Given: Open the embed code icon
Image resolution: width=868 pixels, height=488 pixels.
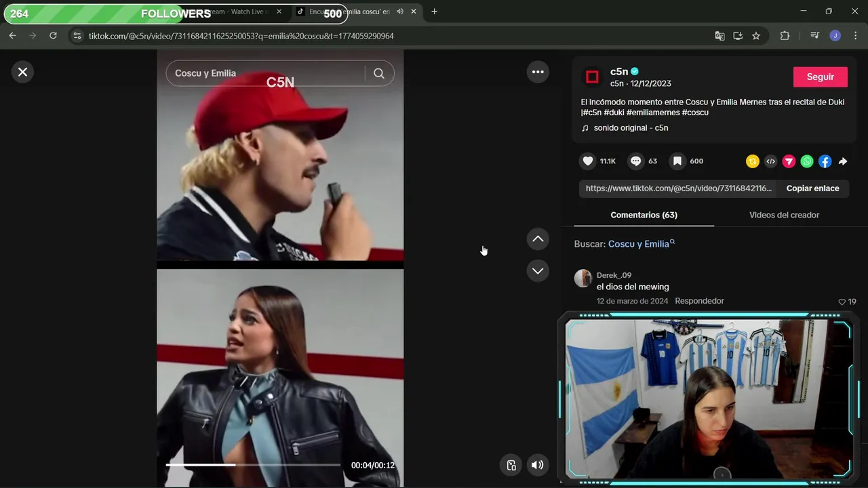Looking at the screenshot, I should (770, 161).
